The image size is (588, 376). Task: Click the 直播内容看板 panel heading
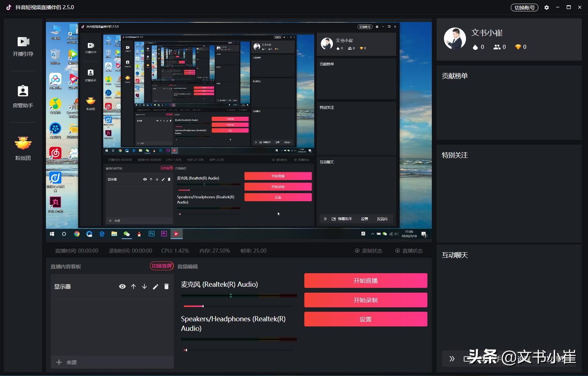coord(66,267)
